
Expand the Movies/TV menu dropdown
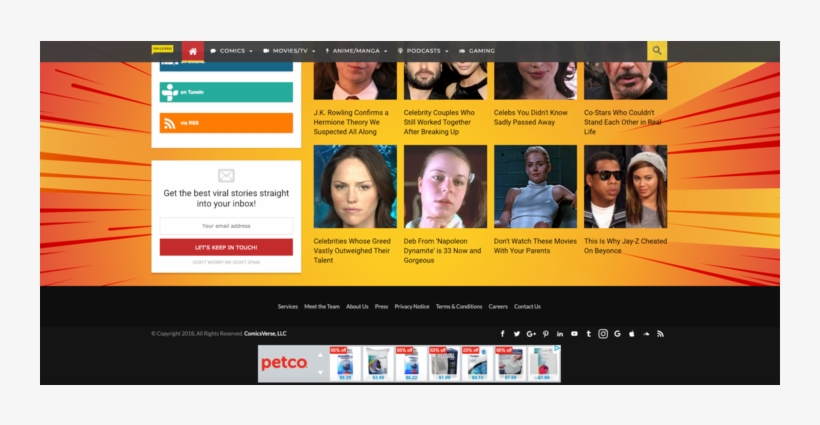tap(289, 51)
